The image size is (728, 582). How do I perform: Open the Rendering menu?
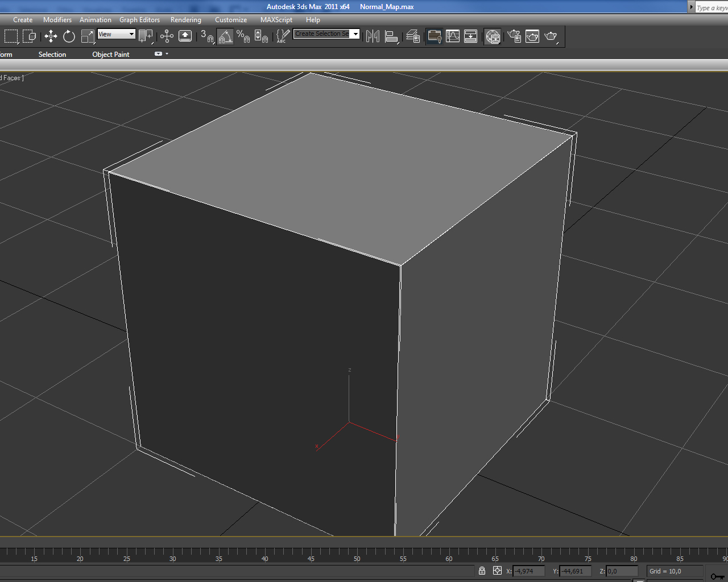pos(185,19)
